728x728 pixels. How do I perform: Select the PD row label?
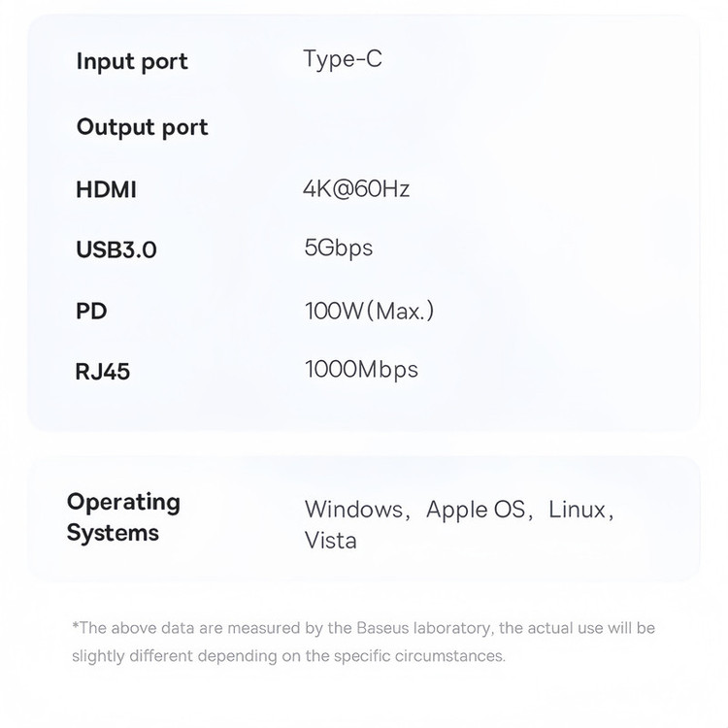91,312
